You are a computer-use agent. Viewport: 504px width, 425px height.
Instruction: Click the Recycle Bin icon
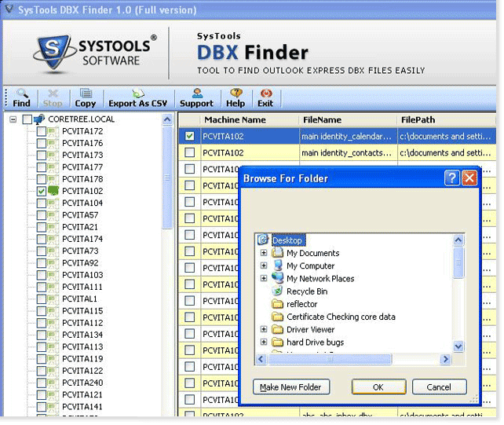[277, 291]
